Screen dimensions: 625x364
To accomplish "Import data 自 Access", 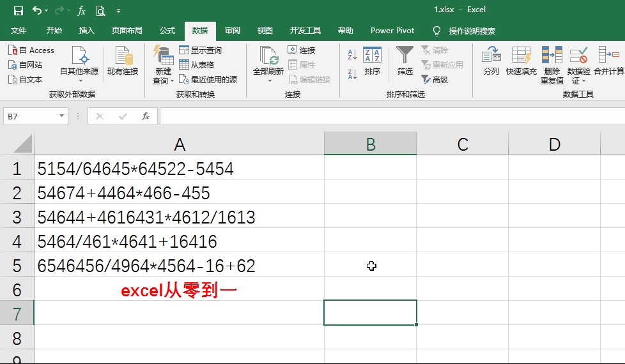I will (x=31, y=50).
